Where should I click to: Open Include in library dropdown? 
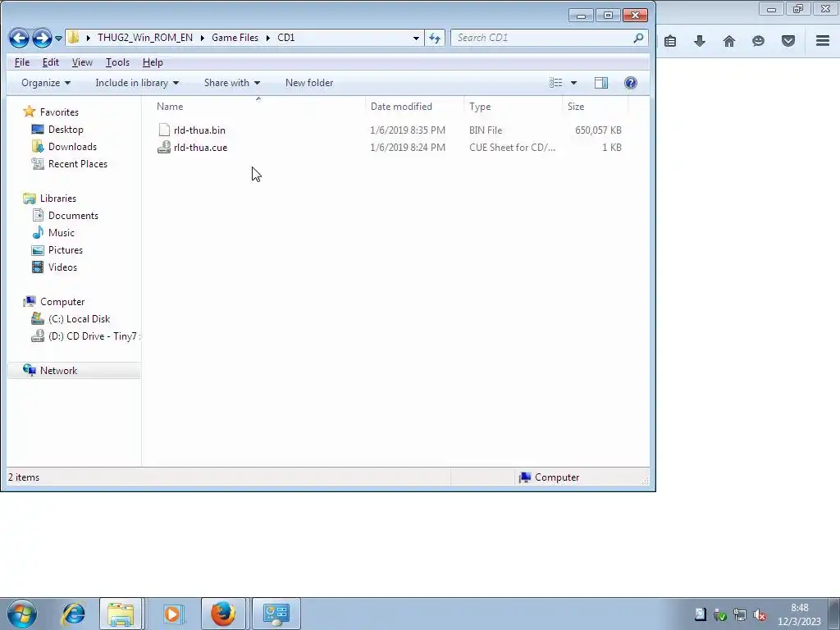click(x=137, y=83)
